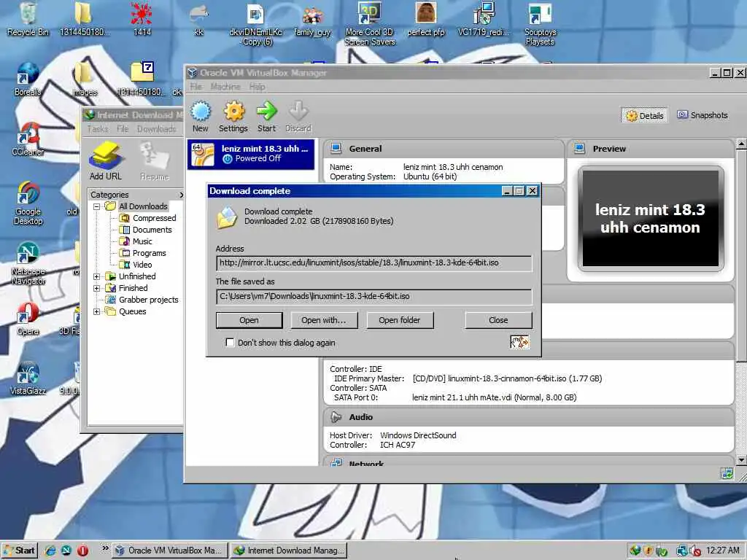This screenshot has height=560, width=747.
Task: Click the hand icon in download dialog
Action: click(x=519, y=342)
